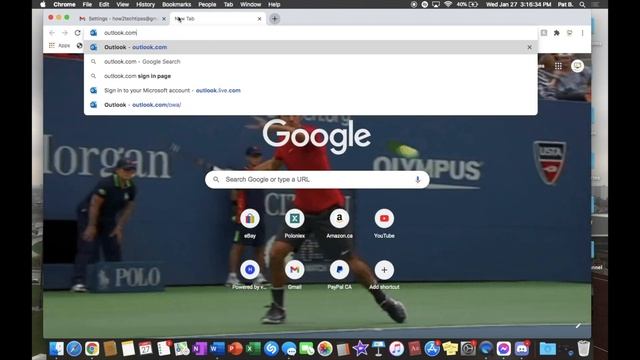
Task: Click the address bar containing outlook.com
Action: [x=311, y=33]
